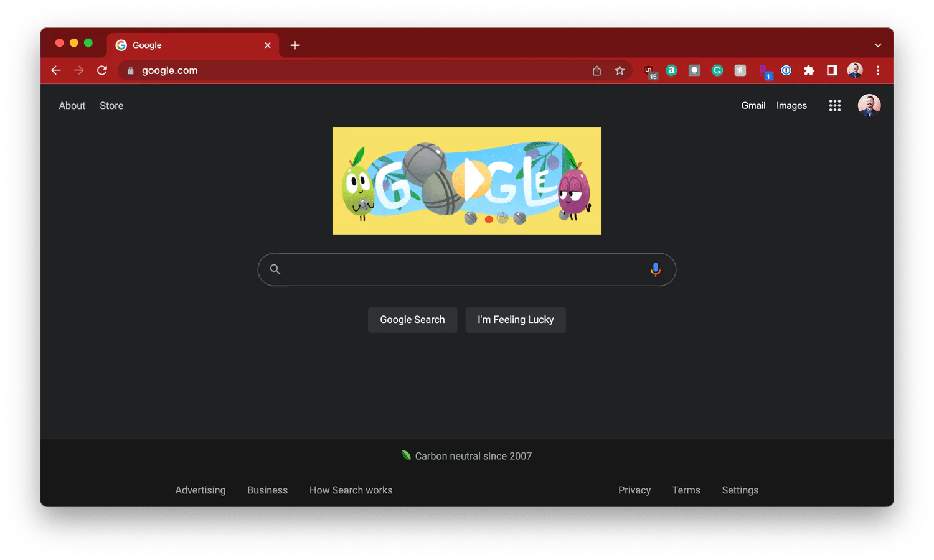Image resolution: width=934 pixels, height=560 pixels.
Task: Open the Honey extension icon
Action: pos(740,70)
